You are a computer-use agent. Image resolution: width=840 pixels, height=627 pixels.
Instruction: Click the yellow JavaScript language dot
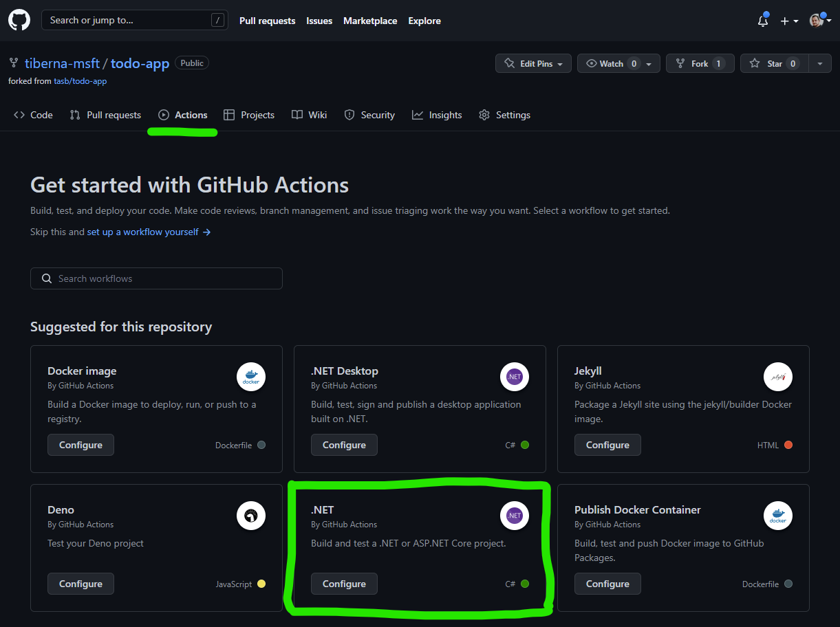(x=261, y=584)
